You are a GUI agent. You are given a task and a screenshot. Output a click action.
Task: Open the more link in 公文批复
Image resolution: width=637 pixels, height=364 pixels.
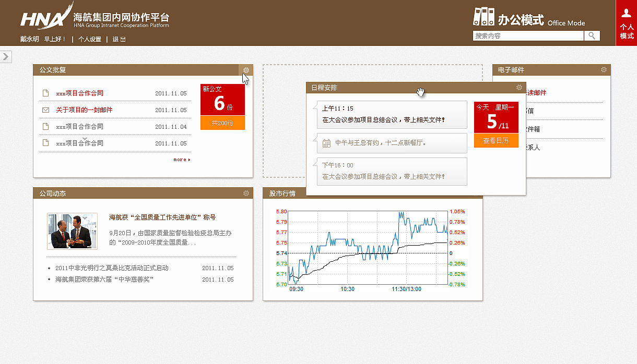(181, 160)
